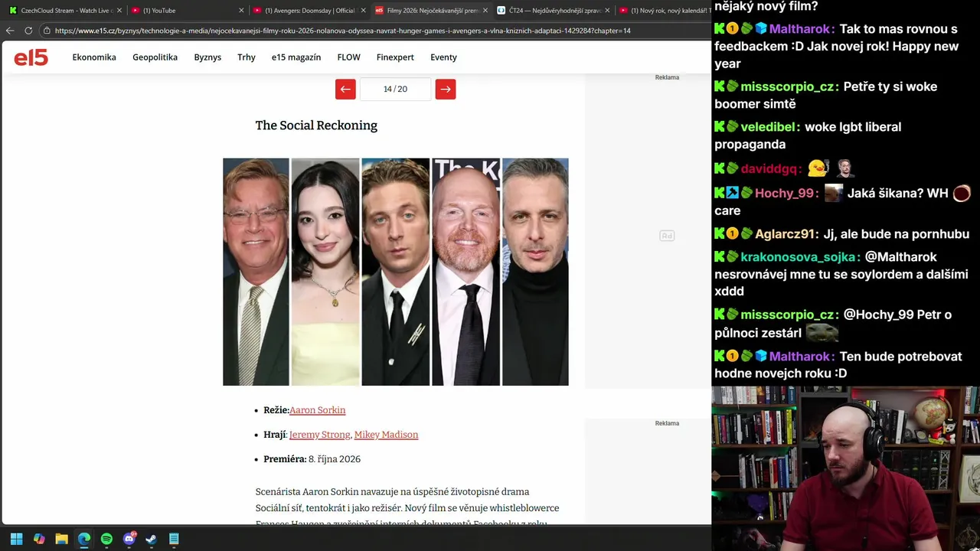Click username Maltharok in top chat message
Image resolution: width=980 pixels, height=551 pixels.
[800, 29]
